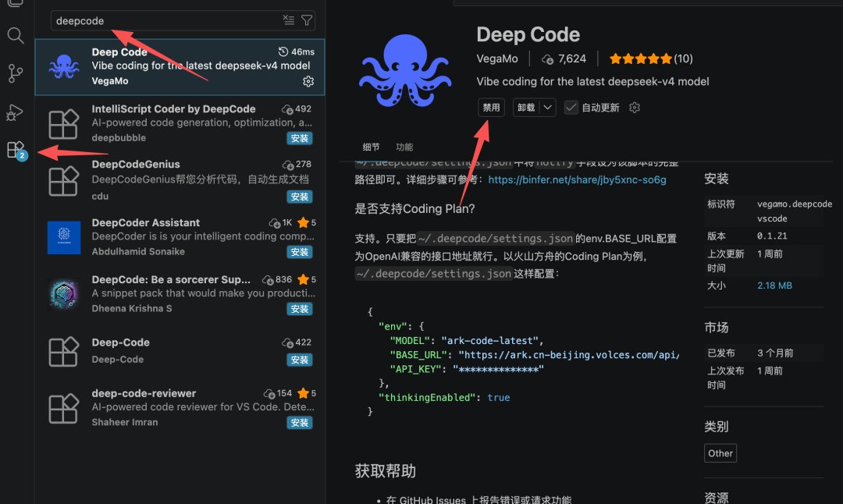Install DeepCode: Be a sorcerer extension
This screenshot has width=843, height=504.
coord(300,309)
